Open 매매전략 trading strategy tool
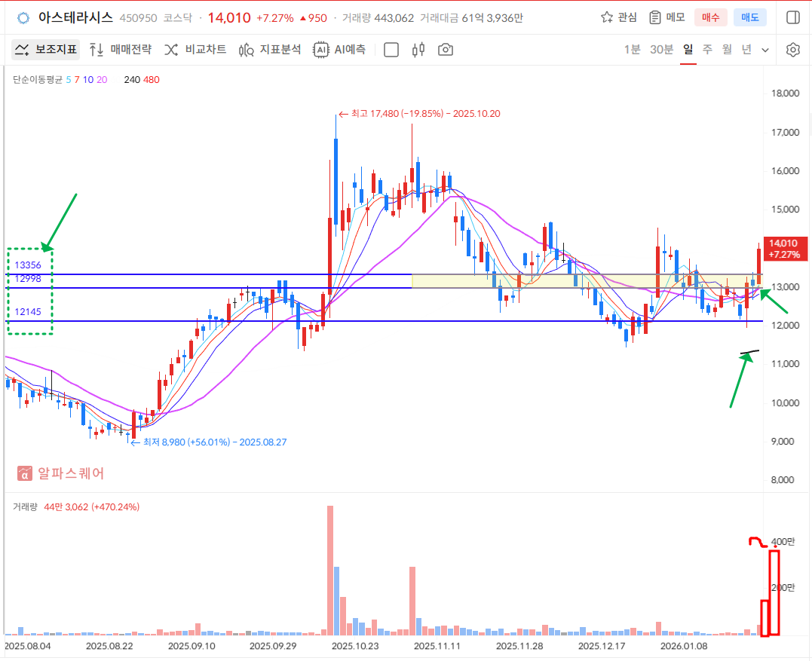Screen dimensions: 812x661 [121, 50]
